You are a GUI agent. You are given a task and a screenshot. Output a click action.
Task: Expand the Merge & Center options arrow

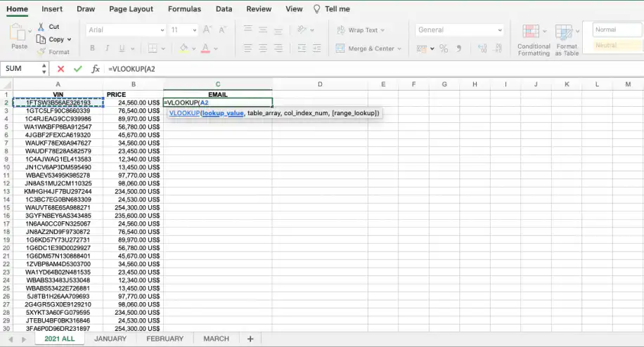(x=399, y=48)
